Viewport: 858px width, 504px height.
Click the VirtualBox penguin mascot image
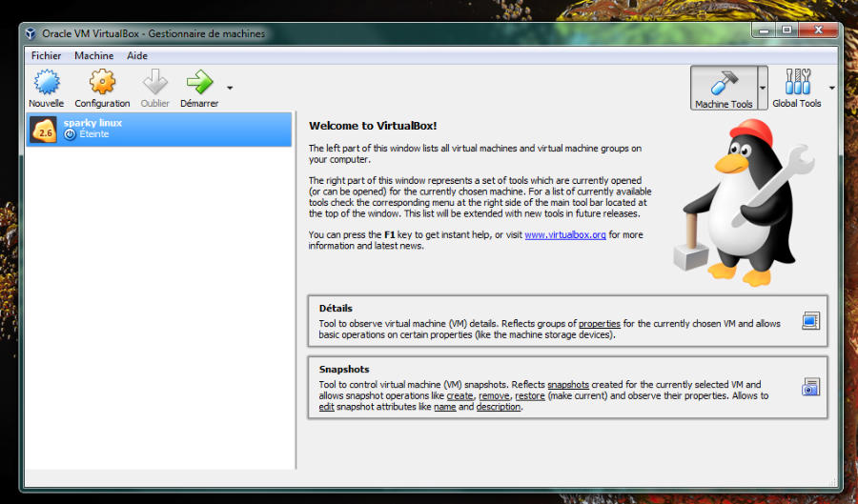tap(745, 202)
